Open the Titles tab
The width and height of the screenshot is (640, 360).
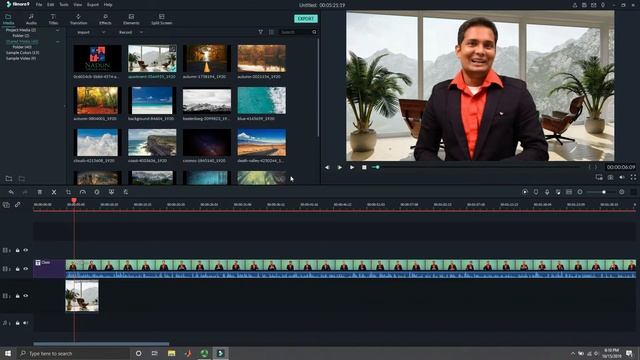[53, 19]
